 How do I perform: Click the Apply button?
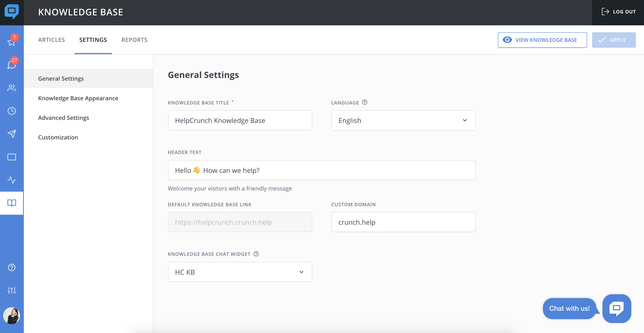(x=614, y=40)
